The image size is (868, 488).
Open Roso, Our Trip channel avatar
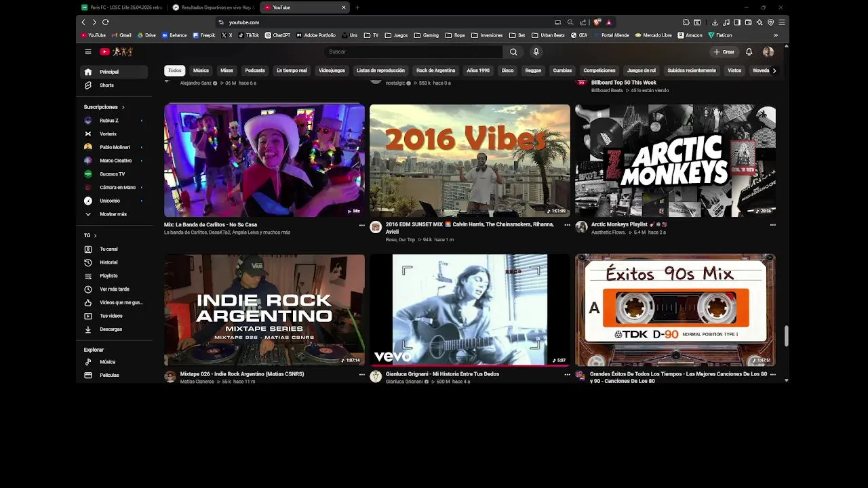tap(376, 227)
